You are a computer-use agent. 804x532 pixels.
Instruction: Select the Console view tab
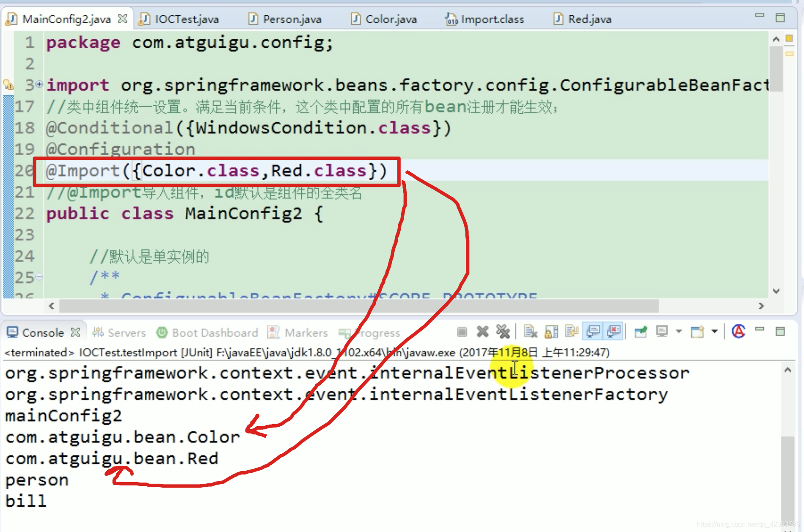[43, 333]
